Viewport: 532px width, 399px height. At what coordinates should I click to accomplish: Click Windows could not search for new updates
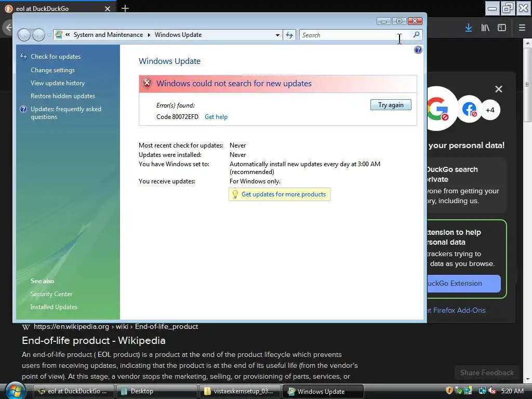[x=234, y=84]
